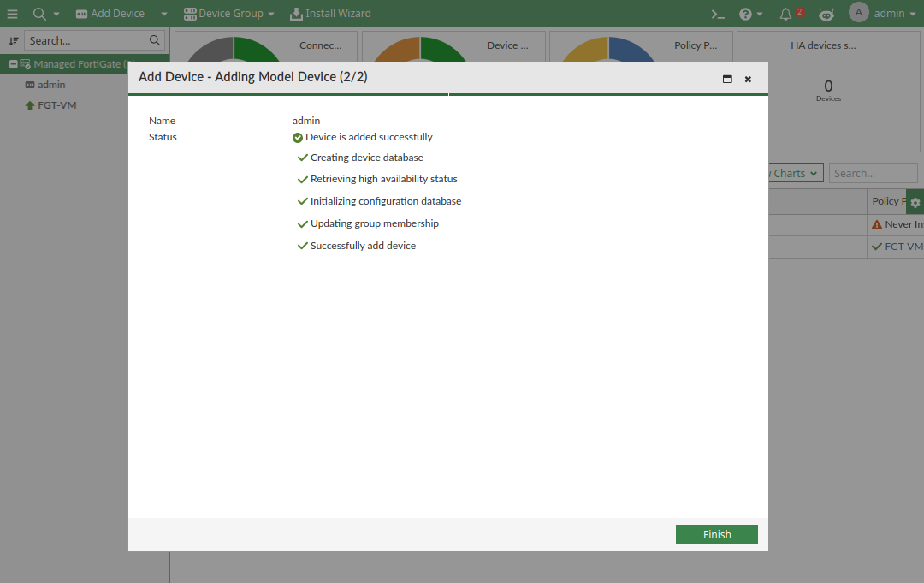This screenshot has height=583, width=924.
Task: Launch the Install Wizard
Action: pos(330,14)
